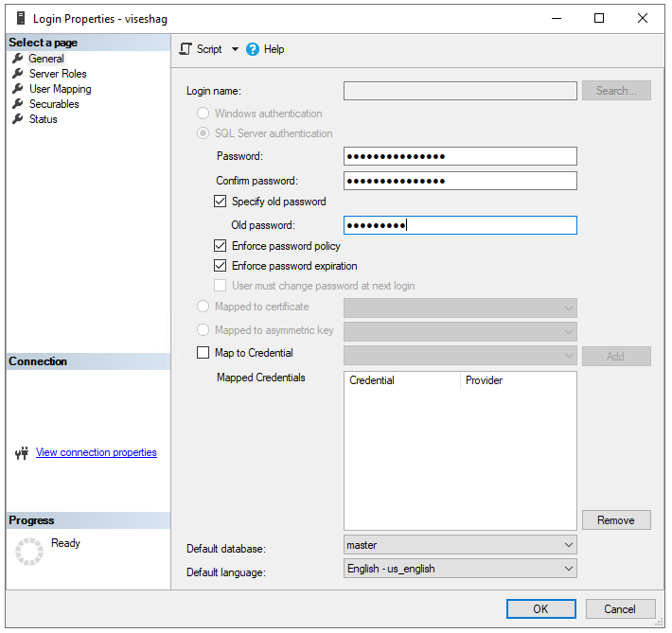The image size is (672, 633).
Task: Click the wrench icon beside Status
Action: click(18, 119)
